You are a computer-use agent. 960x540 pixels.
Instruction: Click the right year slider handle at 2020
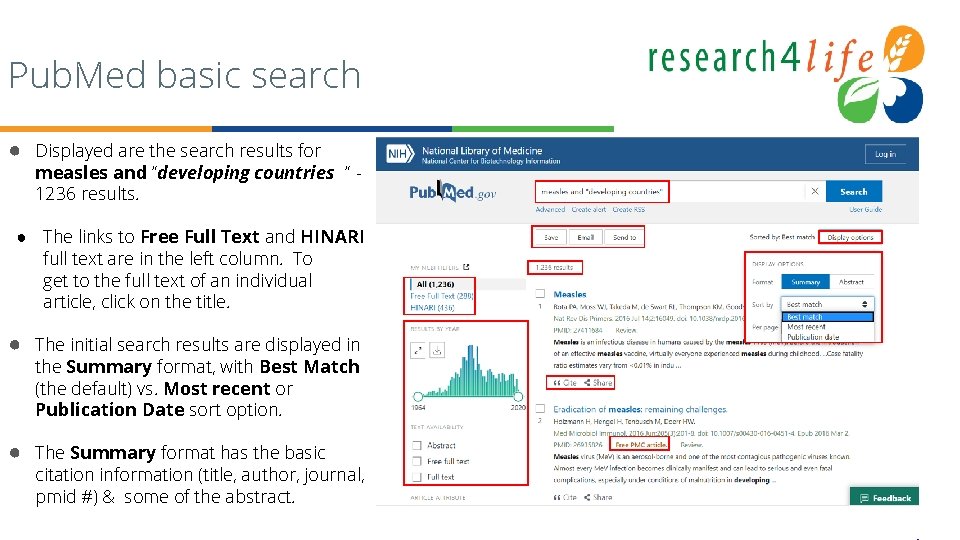(x=518, y=396)
